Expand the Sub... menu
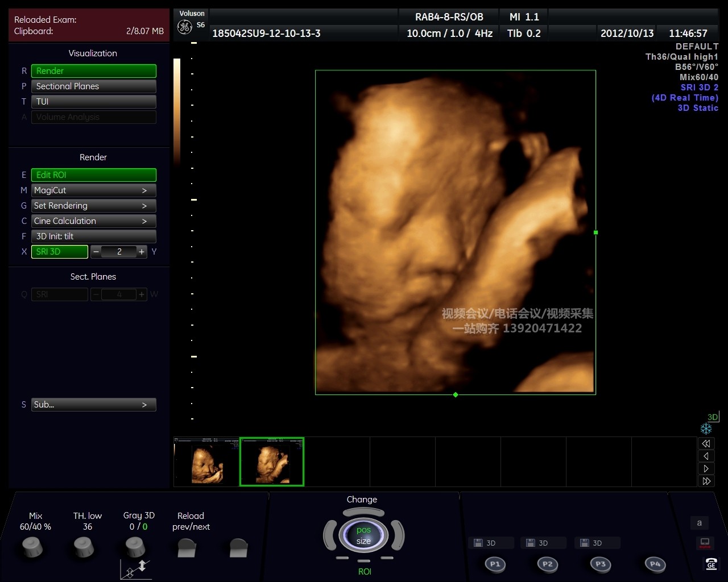 93,405
